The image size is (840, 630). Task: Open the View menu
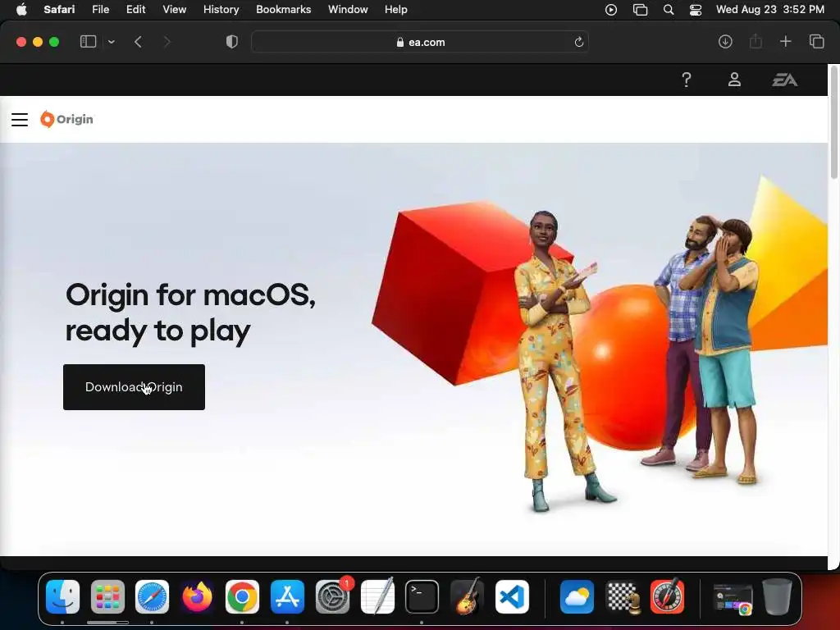(175, 10)
